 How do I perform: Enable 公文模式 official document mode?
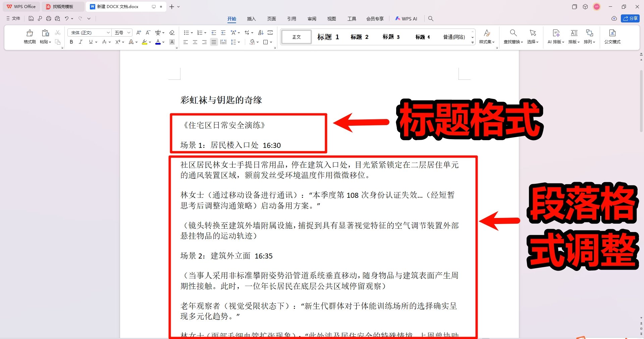pyautogui.click(x=612, y=36)
